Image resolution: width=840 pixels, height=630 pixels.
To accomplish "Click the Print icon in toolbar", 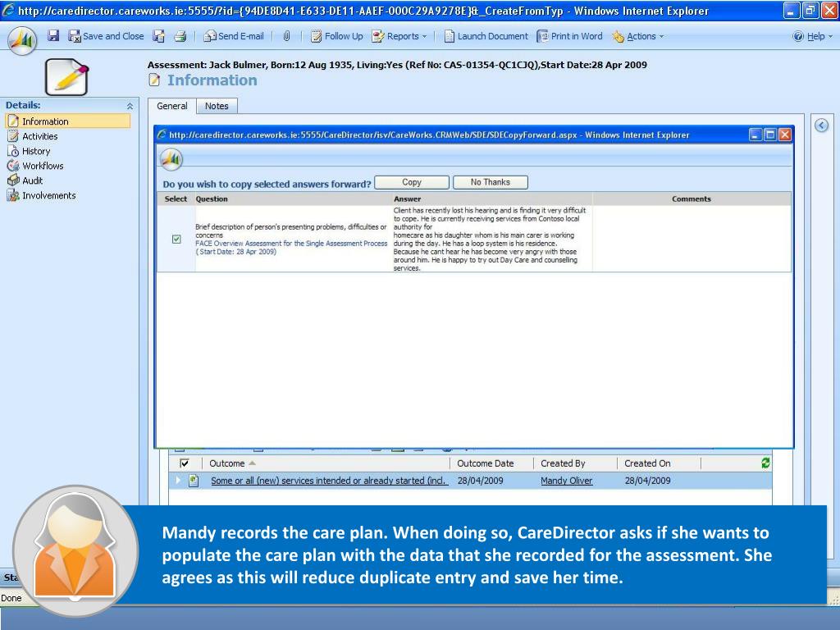I will click(x=180, y=36).
